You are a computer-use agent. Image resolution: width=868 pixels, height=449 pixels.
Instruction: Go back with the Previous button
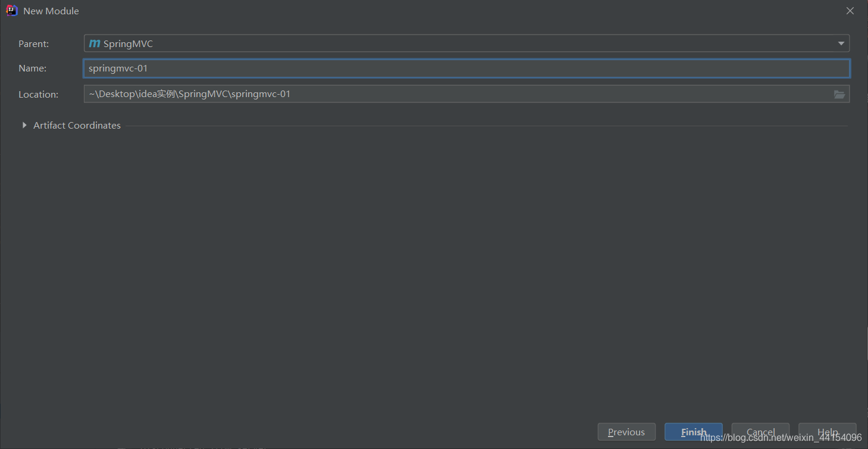click(x=626, y=432)
